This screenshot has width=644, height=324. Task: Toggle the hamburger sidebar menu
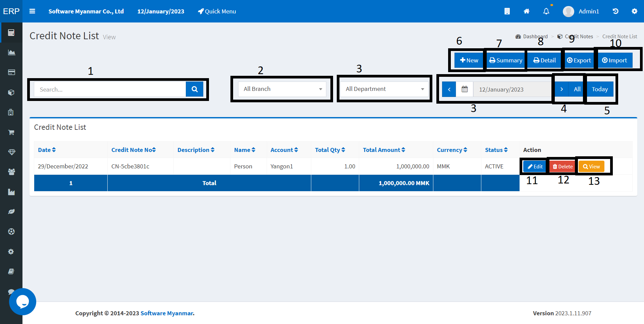coord(32,11)
